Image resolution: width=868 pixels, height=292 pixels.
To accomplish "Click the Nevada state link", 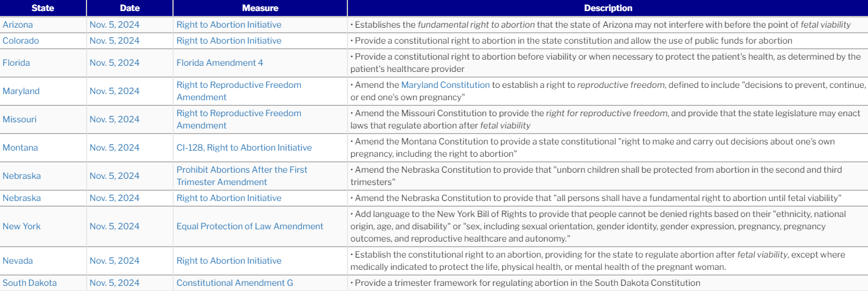I will (x=18, y=261).
